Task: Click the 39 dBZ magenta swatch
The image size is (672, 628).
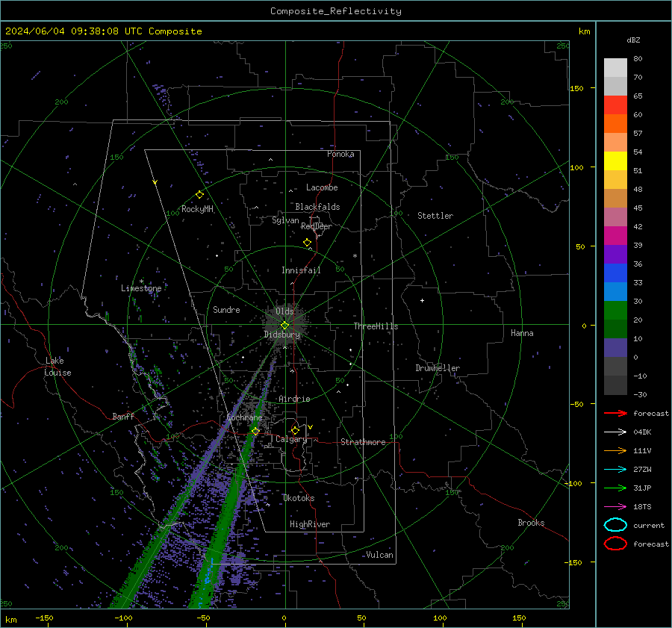Action: point(615,235)
